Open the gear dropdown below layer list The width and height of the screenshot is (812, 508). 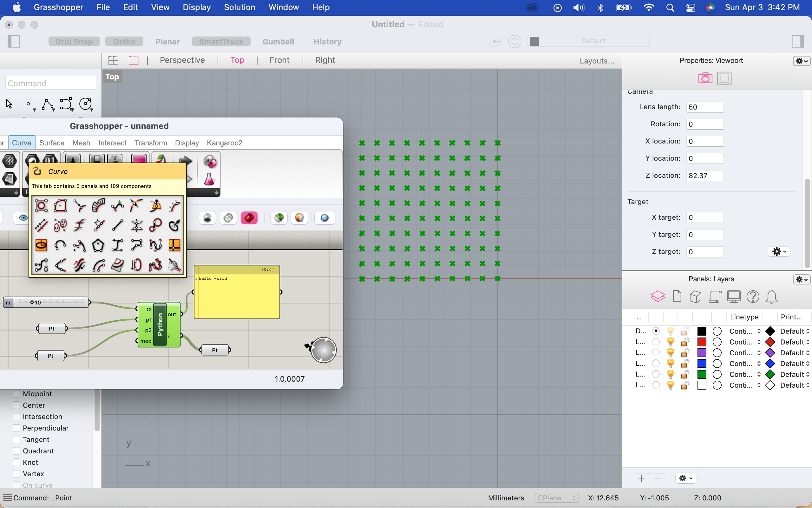(685, 478)
